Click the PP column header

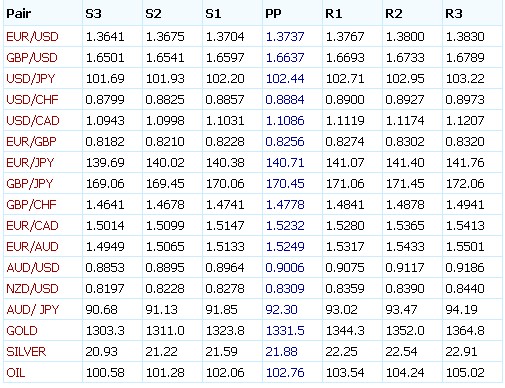pos(273,14)
